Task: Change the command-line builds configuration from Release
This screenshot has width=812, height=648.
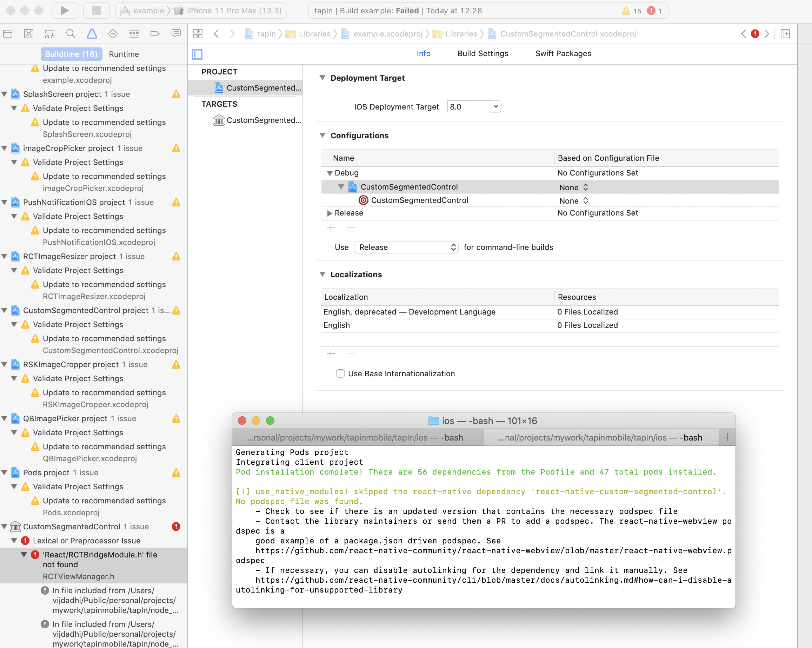Action: 406,247
